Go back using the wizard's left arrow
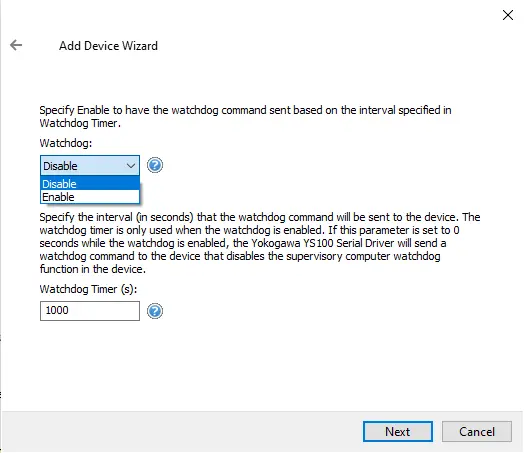The image size is (524, 453). tap(16, 45)
